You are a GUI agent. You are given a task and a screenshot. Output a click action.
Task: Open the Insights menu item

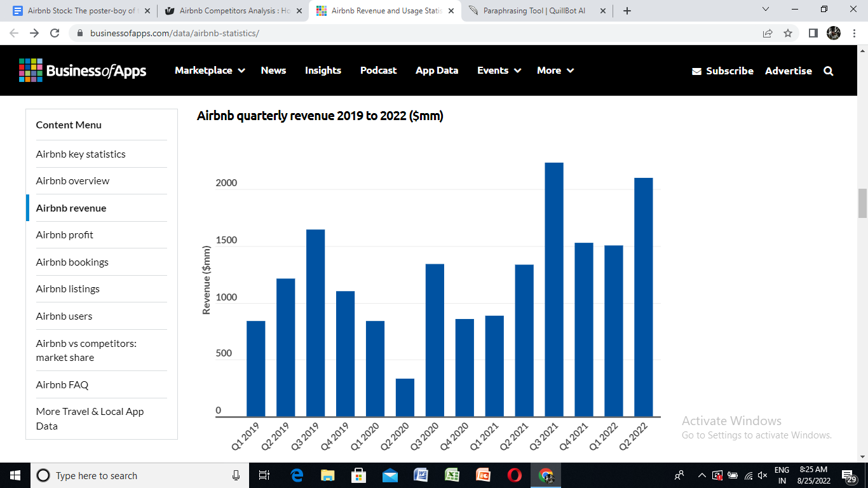click(x=323, y=71)
